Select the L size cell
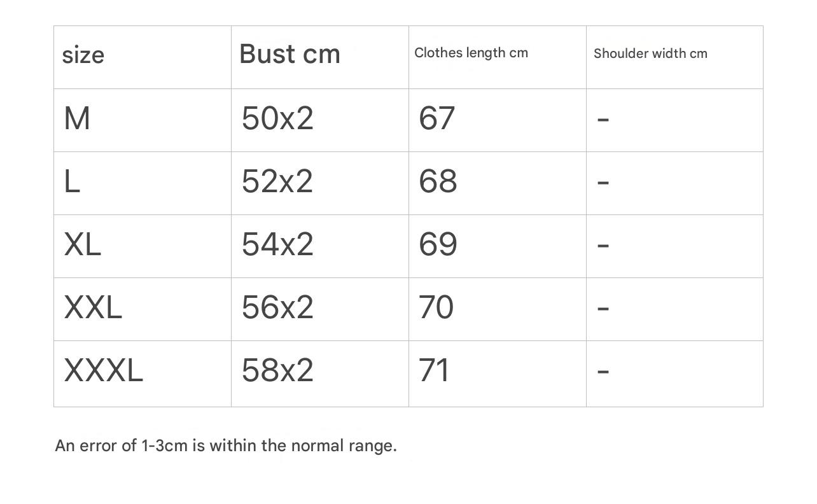The height and width of the screenshot is (504, 817). [72, 182]
